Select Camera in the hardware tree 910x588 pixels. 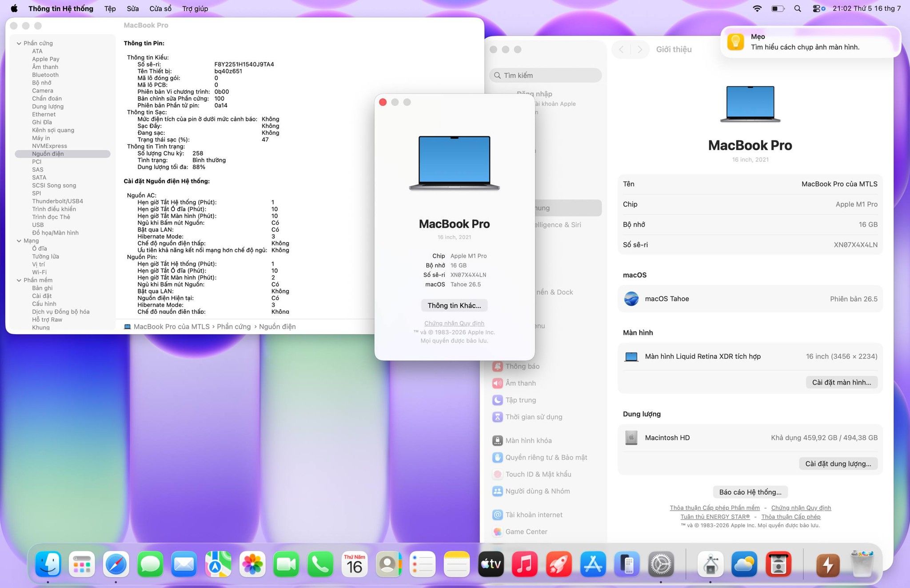pos(42,90)
